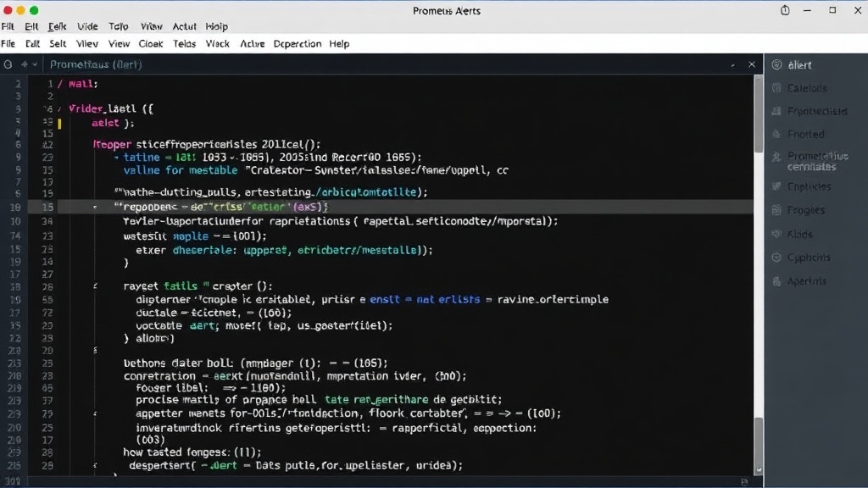Image resolution: width=868 pixels, height=488 pixels.
Task: Click the 'watesfit noplte' code line
Action: point(195,236)
